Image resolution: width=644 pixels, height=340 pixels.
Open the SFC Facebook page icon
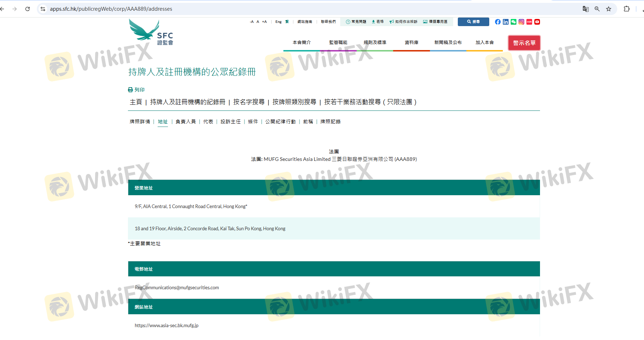(x=498, y=22)
